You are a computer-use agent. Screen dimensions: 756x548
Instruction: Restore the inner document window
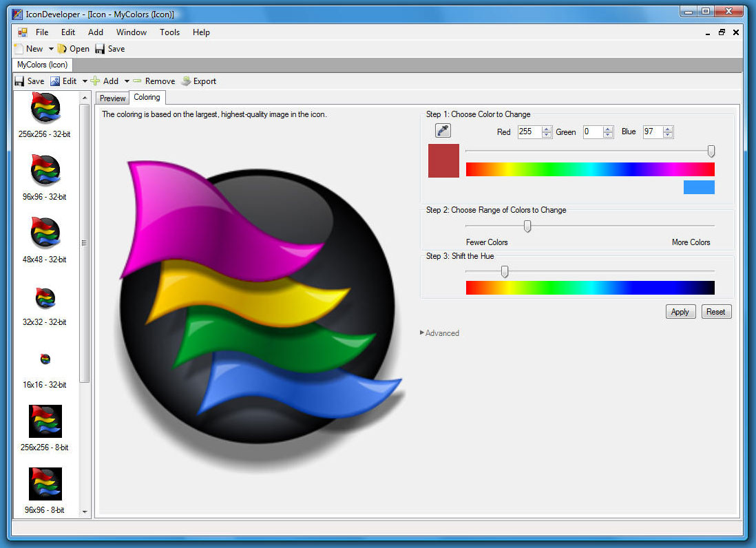(722, 32)
